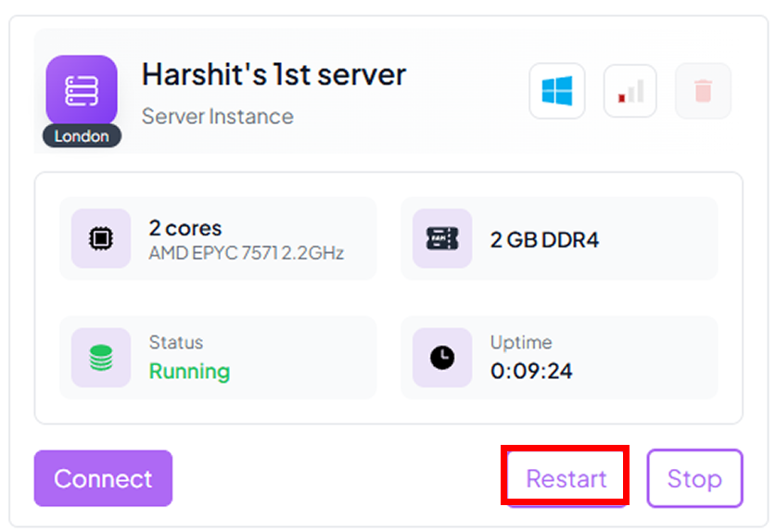Click the CPU chip icon

tap(101, 238)
